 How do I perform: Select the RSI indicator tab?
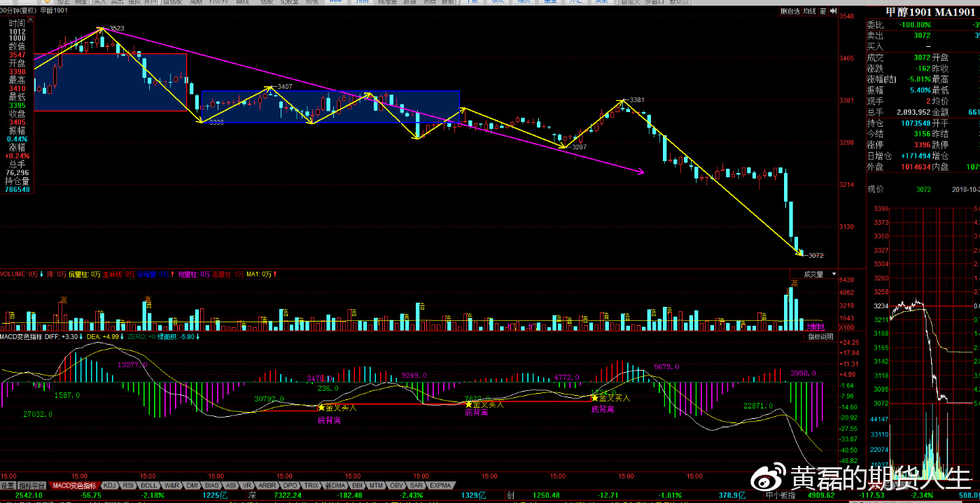(x=128, y=485)
